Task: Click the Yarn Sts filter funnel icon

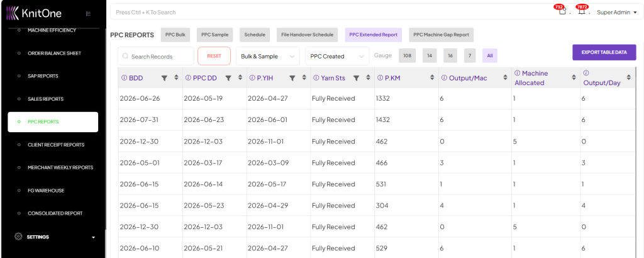Action: coord(356,78)
